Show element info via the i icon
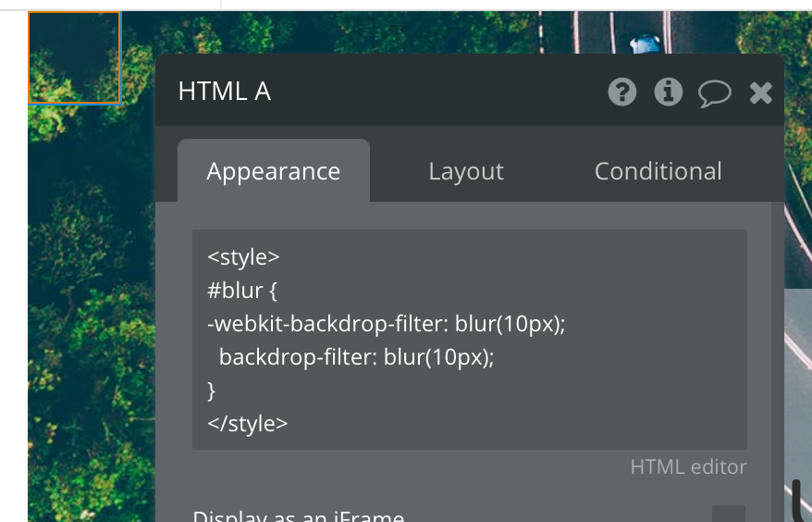The height and width of the screenshot is (522, 812). click(x=668, y=93)
